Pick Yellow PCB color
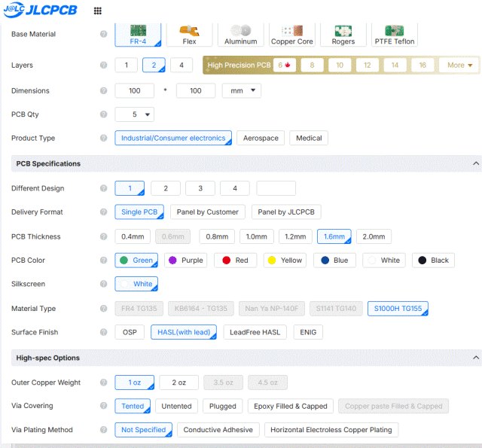Screen dimensions: 482x448 [285, 261]
